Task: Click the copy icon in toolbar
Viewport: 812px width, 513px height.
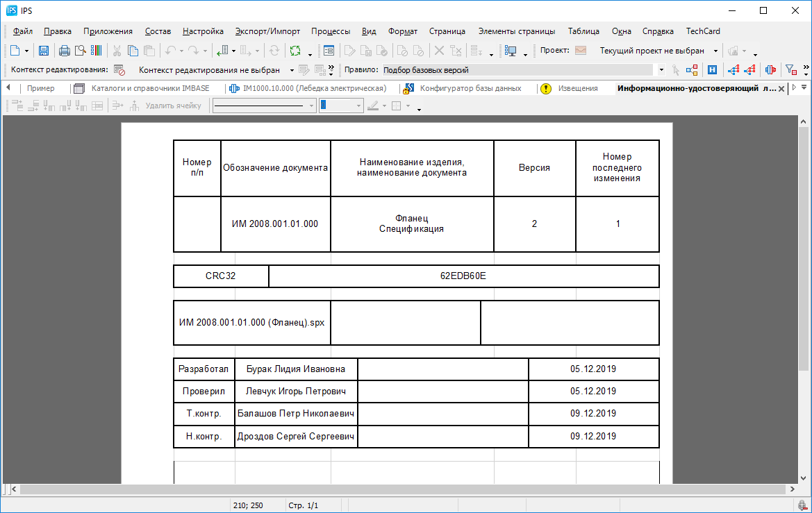Action: tap(132, 51)
